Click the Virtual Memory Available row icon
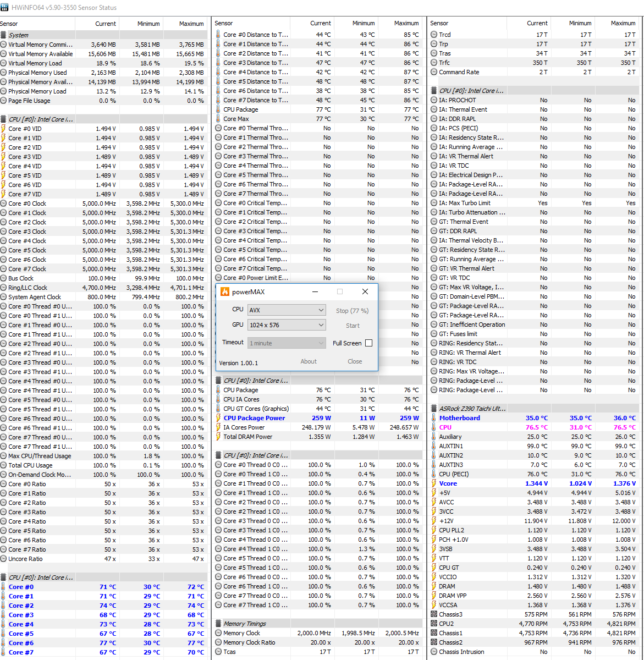 pos(4,54)
